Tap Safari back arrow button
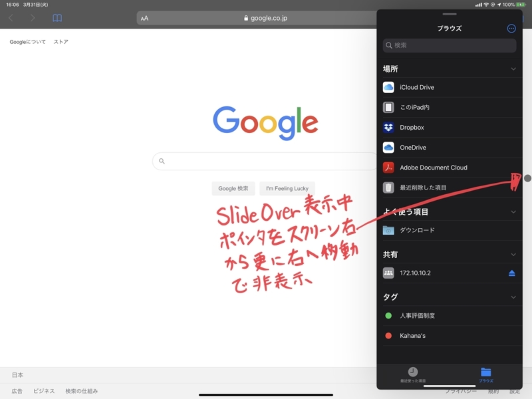This screenshot has height=399, width=532. click(11, 18)
